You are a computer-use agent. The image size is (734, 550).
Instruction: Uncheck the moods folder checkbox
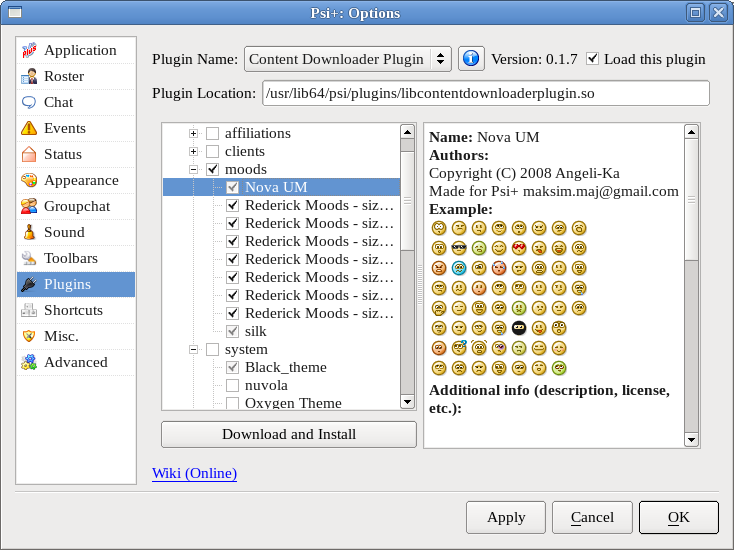coord(212,170)
